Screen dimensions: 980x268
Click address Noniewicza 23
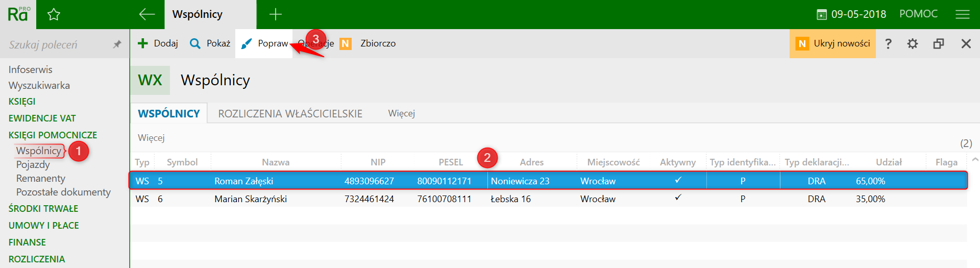click(x=520, y=181)
